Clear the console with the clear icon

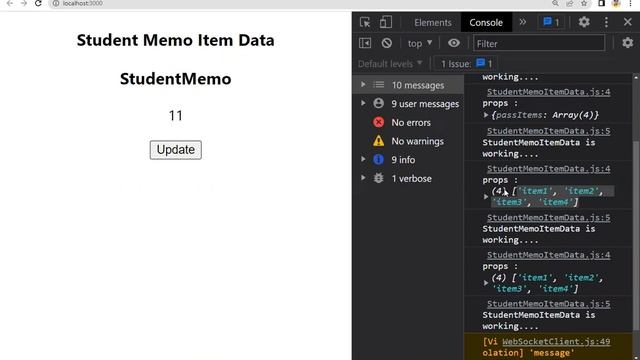(x=387, y=43)
